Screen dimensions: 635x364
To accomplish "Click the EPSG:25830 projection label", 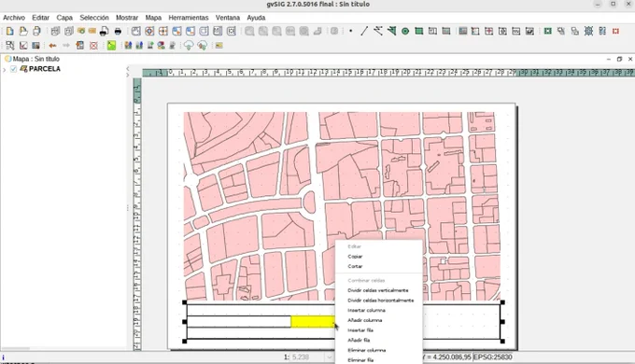I will [x=492, y=357].
